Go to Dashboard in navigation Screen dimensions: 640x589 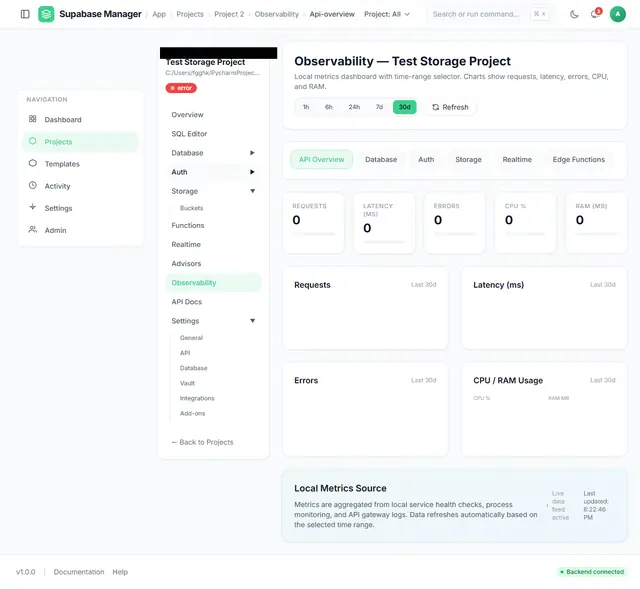pos(80,119)
